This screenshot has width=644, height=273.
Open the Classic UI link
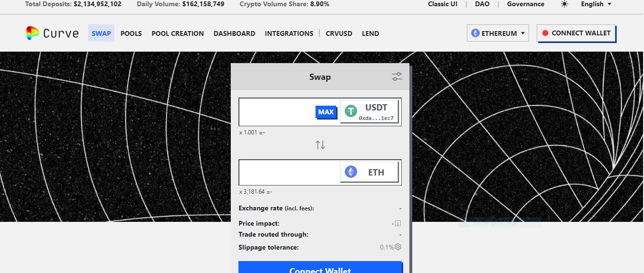click(442, 4)
